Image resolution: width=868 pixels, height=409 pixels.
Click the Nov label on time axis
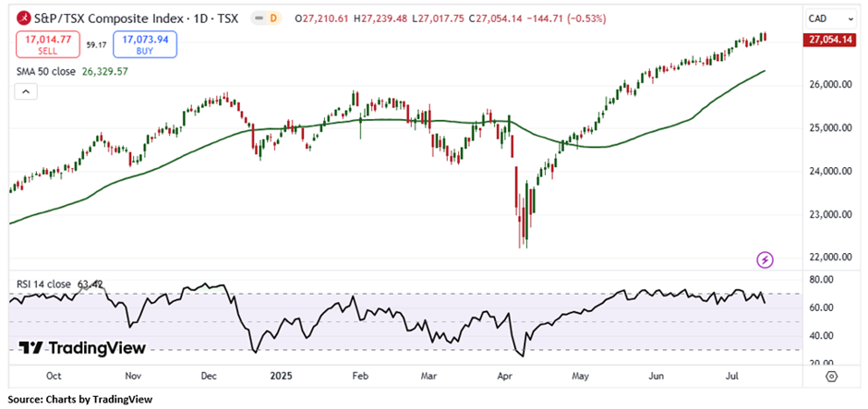pos(132,377)
